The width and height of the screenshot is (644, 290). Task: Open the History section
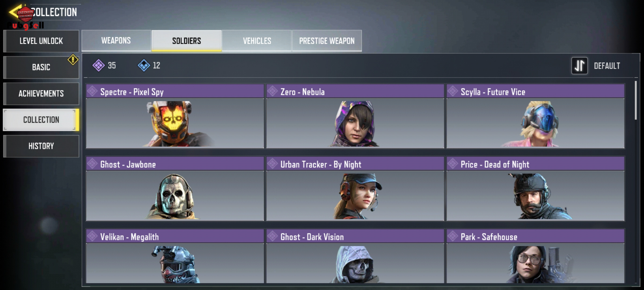pyautogui.click(x=41, y=146)
